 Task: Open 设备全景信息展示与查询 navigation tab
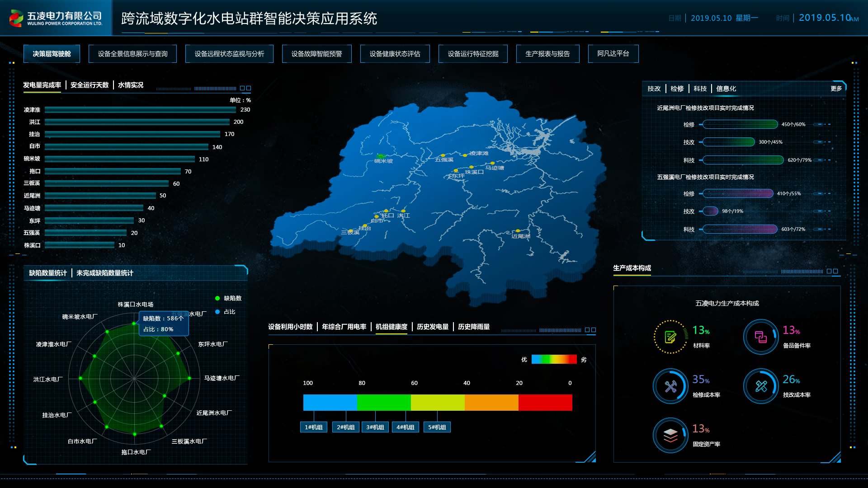coord(132,54)
